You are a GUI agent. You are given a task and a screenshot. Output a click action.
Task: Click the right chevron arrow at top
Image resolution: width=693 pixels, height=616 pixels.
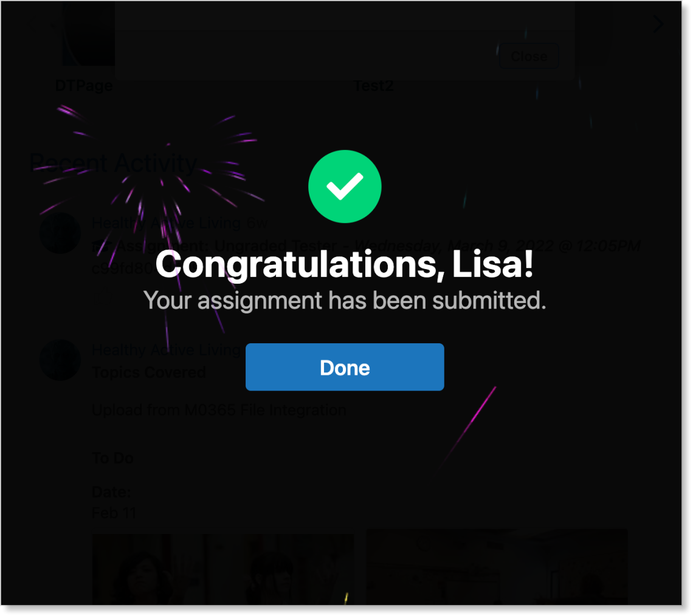coord(658,24)
